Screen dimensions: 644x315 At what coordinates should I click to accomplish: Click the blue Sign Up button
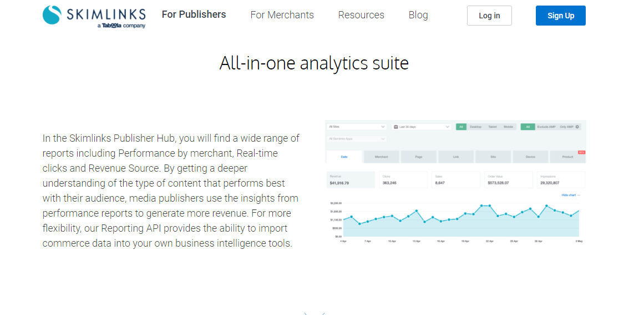560,16
